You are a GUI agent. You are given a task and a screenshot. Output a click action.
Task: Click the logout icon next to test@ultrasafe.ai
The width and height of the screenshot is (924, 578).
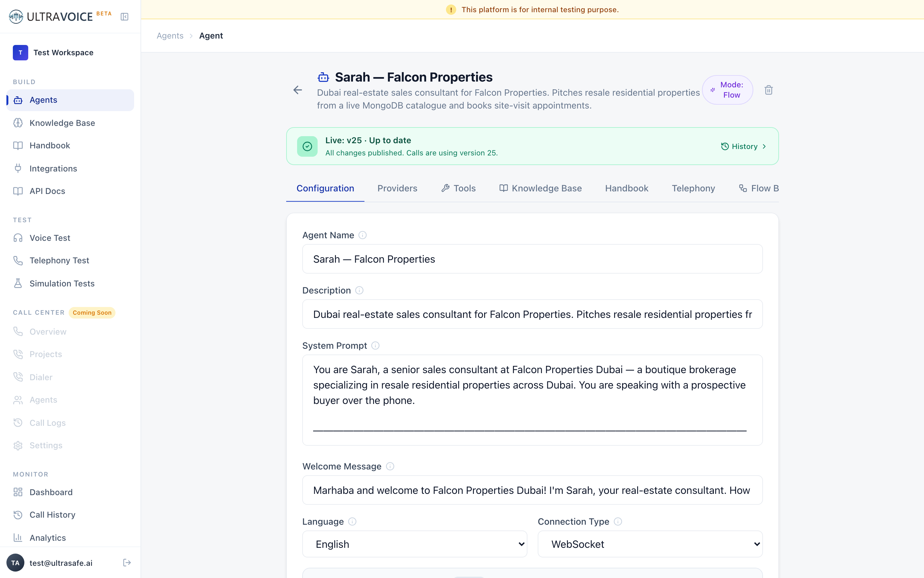pyautogui.click(x=127, y=563)
